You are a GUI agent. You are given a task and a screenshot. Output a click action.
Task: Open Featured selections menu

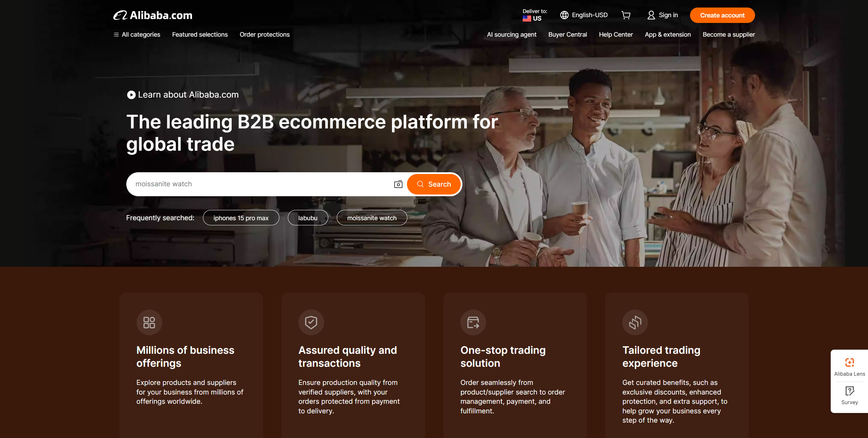(200, 35)
